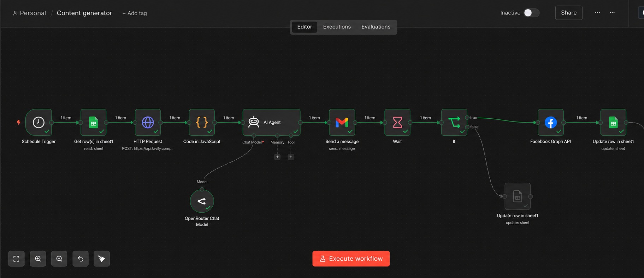The width and height of the screenshot is (644, 278).
Task: Open the AI Agent node
Action: click(x=271, y=122)
